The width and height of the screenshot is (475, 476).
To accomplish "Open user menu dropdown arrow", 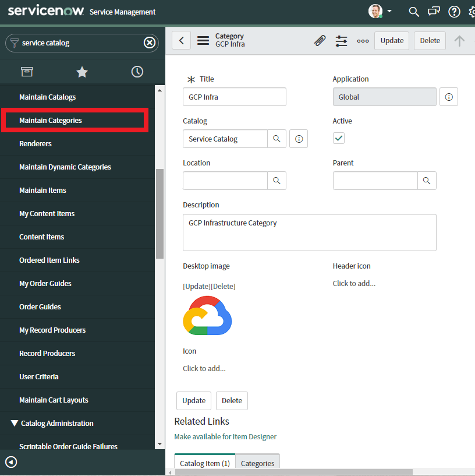I will click(389, 11).
